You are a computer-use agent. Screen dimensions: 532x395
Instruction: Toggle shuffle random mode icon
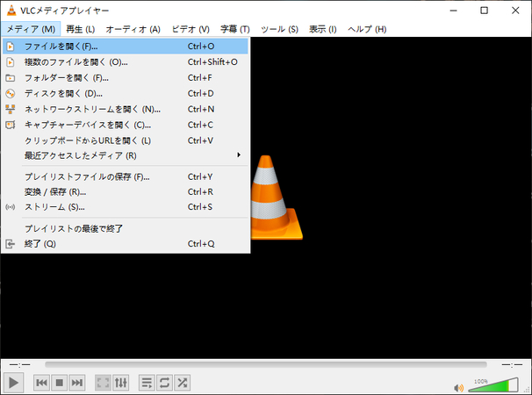(183, 383)
